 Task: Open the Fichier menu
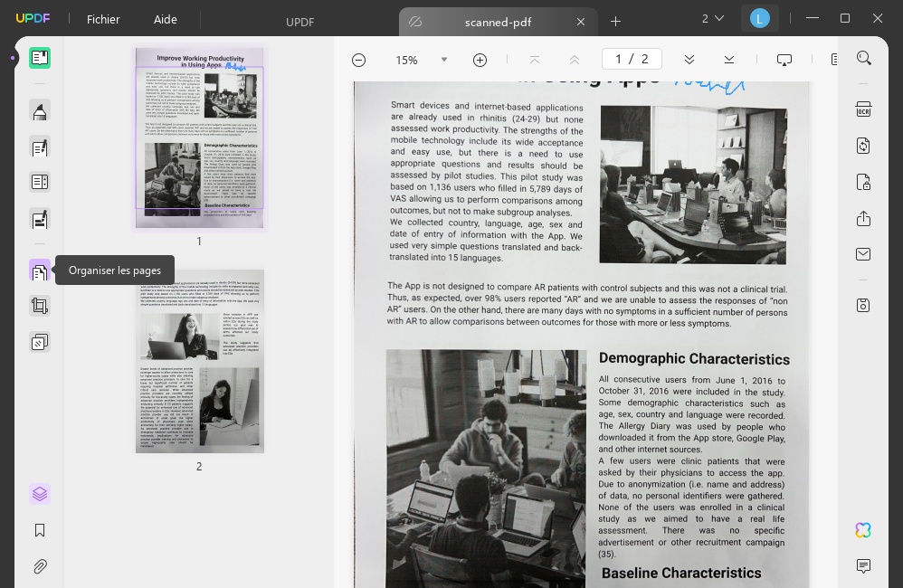pos(104,19)
